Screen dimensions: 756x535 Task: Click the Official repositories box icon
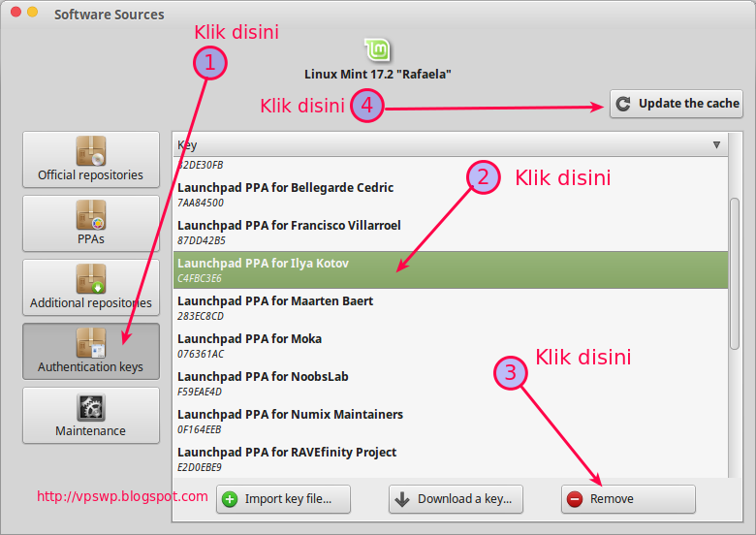click(91, 151)
